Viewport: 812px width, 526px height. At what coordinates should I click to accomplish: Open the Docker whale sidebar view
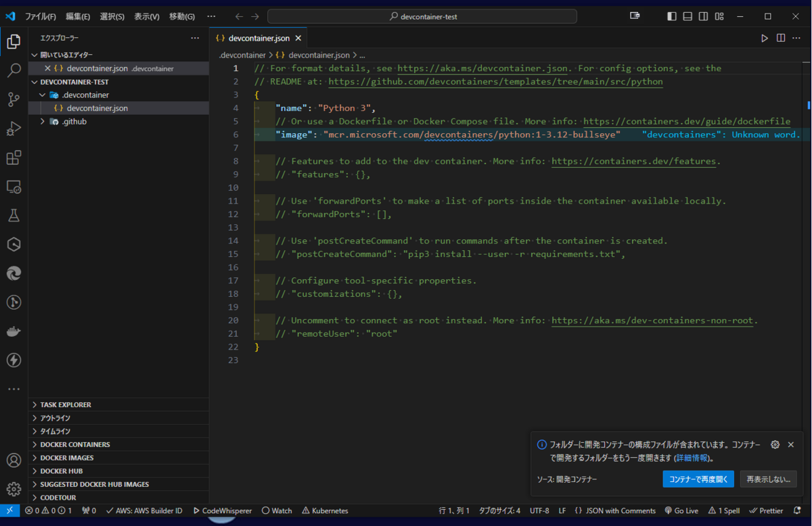[x=14, y=331]
